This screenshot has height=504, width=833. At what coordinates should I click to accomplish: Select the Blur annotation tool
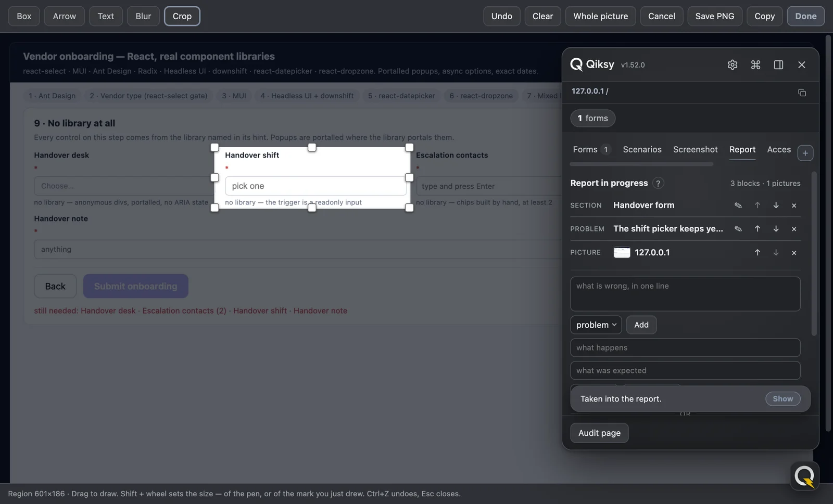point(143,16)
